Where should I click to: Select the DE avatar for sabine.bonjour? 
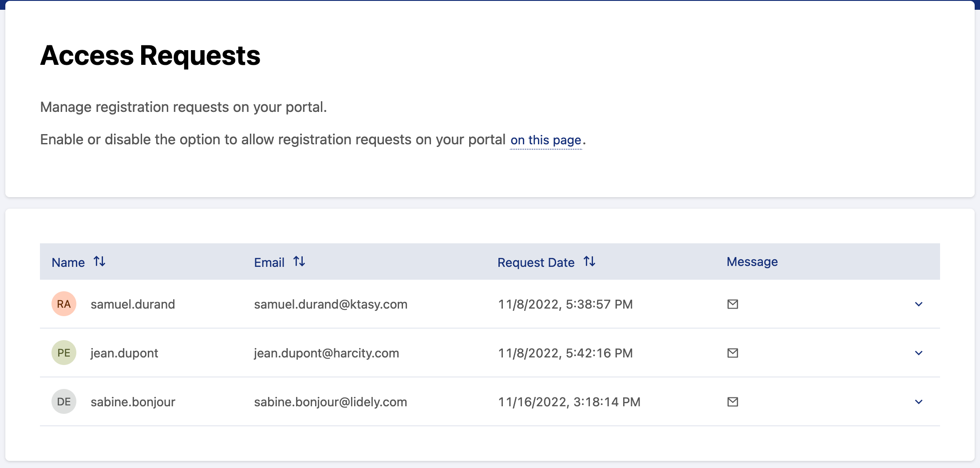(x=64, y=402)
